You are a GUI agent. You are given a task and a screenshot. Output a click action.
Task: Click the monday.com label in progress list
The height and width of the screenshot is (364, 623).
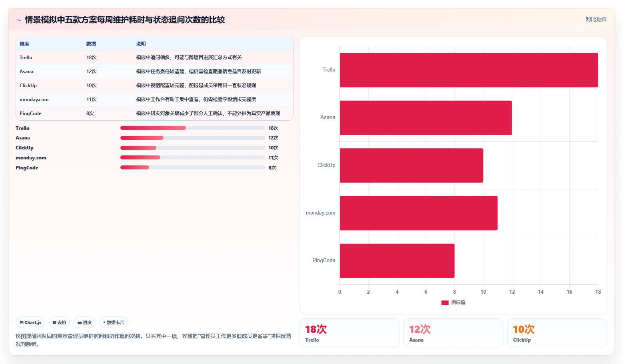(x=31, y=158)
